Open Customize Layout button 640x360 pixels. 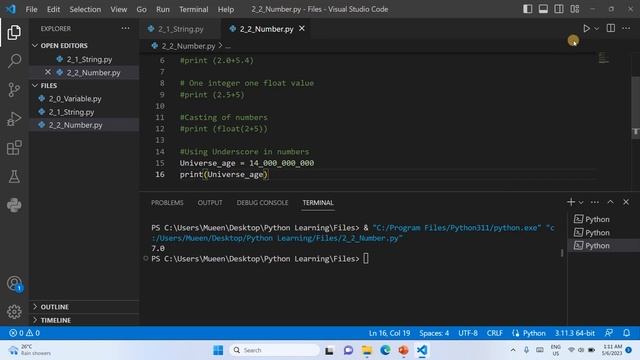point(575,9)
